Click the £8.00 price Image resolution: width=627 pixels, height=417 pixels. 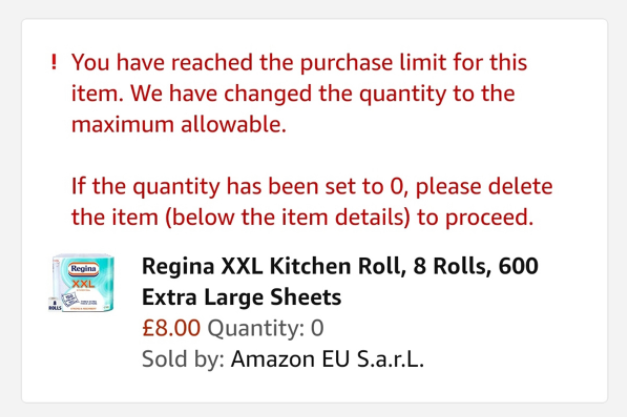[171, 328]
